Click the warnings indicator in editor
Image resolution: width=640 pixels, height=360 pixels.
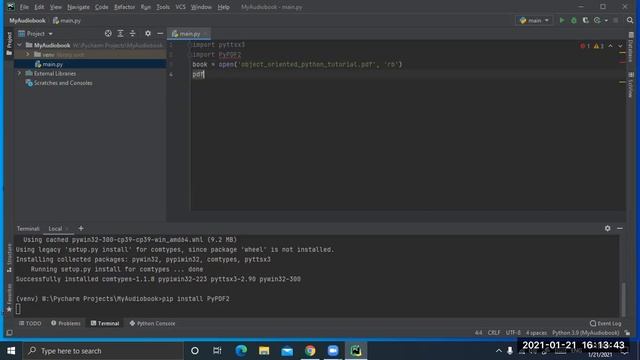[x=598, y=46]
